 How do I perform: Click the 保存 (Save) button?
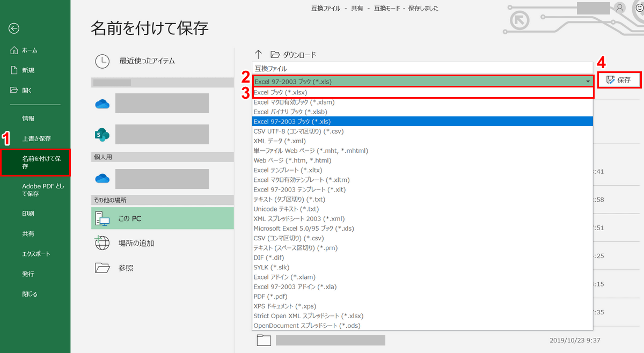click(619, 80)
